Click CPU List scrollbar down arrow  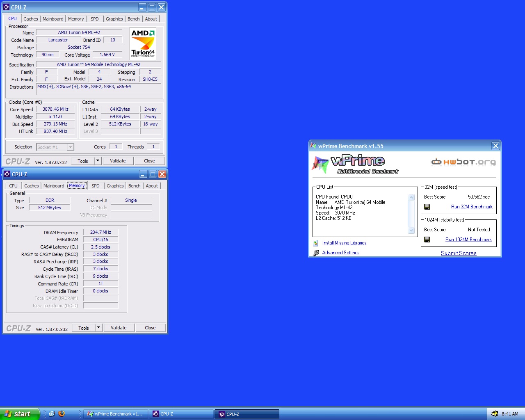(411, 231)
